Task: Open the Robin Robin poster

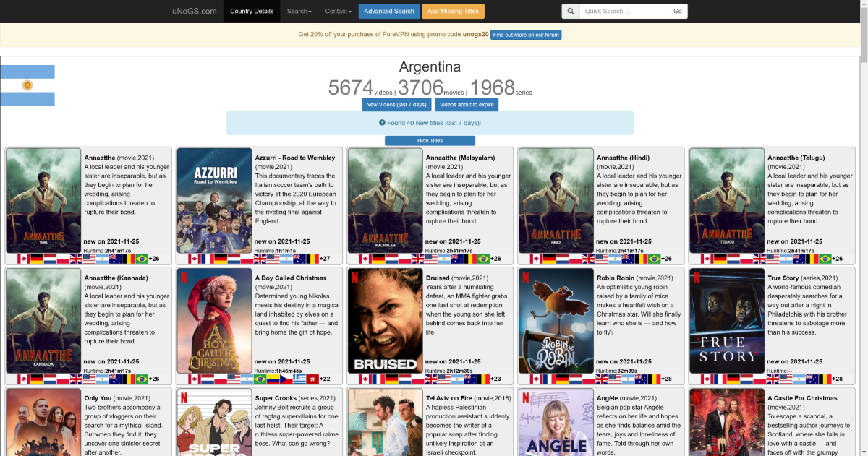Action: 556,321
